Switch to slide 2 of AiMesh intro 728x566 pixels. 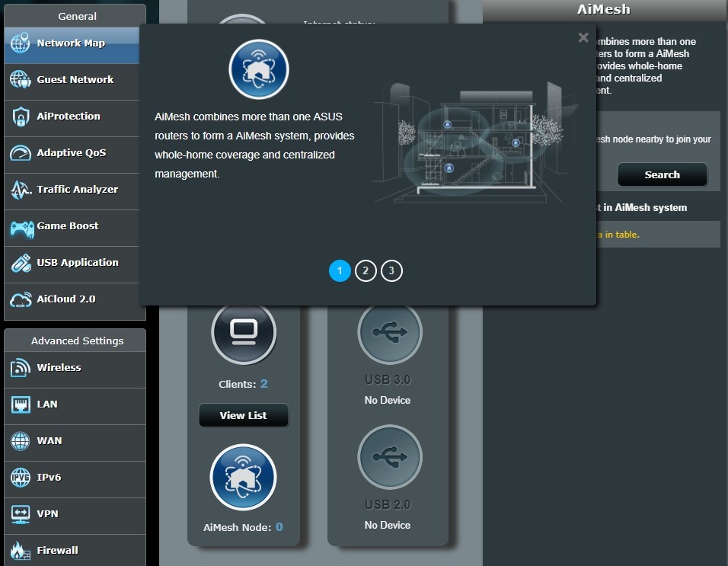point(366,270)
